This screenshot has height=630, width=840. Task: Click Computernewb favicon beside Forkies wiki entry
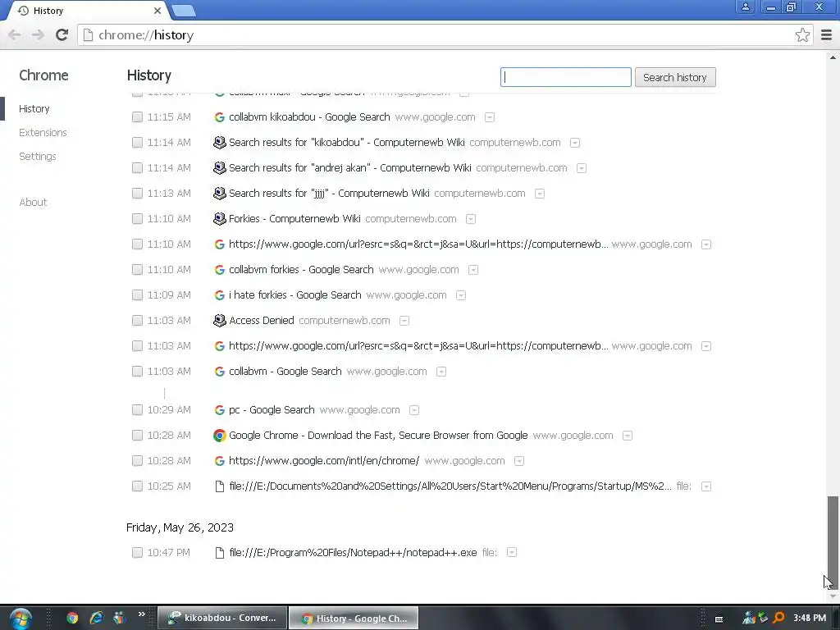tap(219, 218)
